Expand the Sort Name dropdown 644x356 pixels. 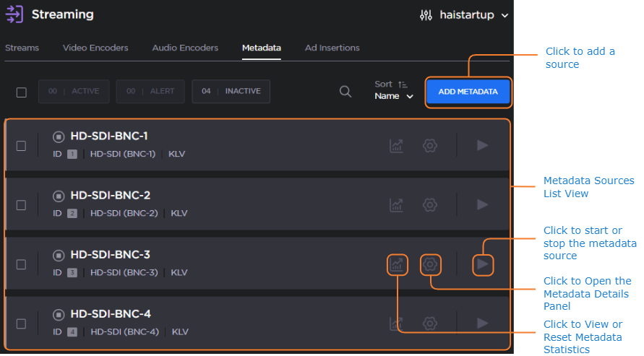coord(394,96)
